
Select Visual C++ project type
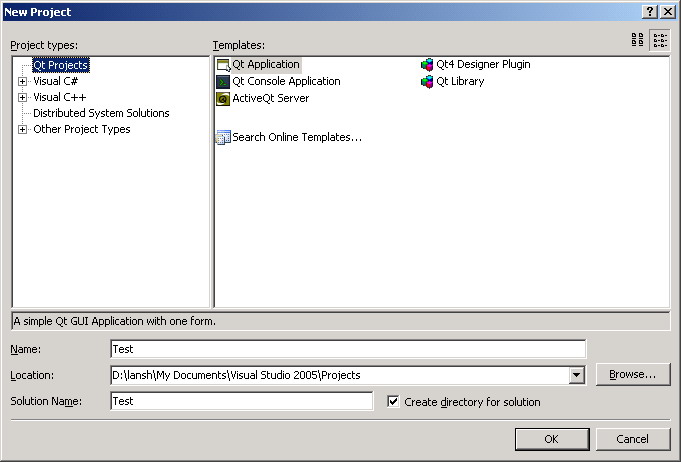[x=60, y=97]
